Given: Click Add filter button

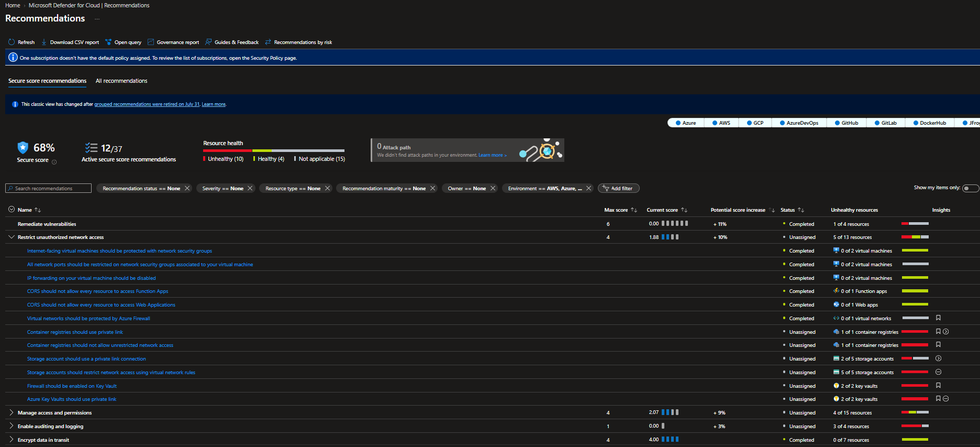Looking at the screenshot, I should [x=618, y=188].
